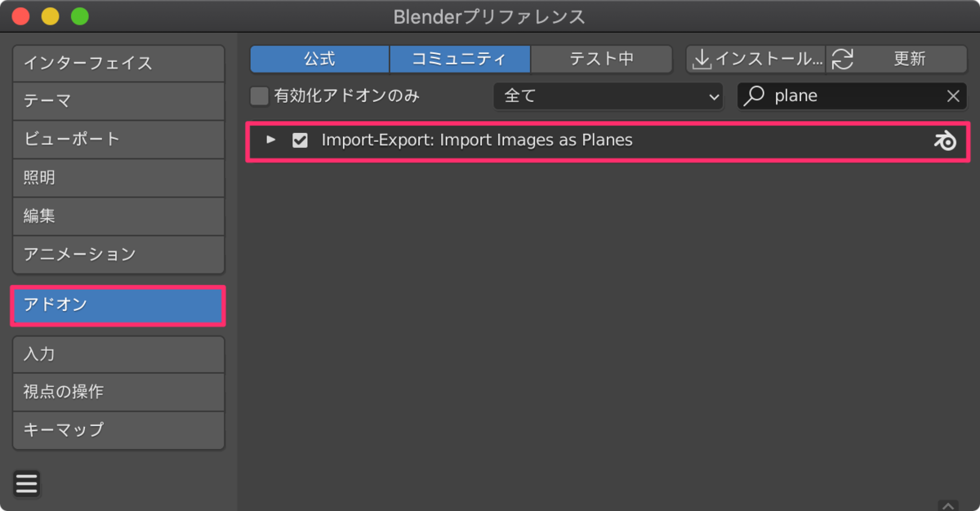Toggle the addon filter checkbox off
This screenshot has width=980, height=511.
click(x=259, y=96)
